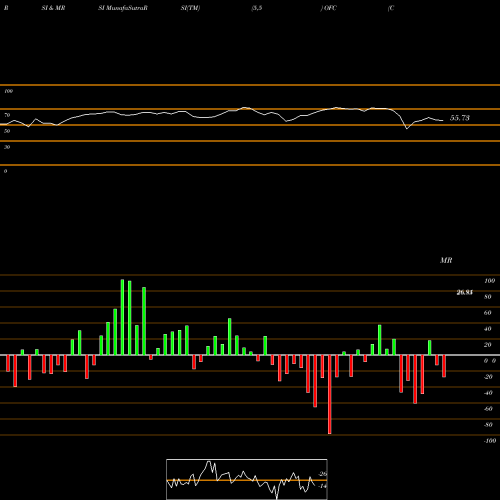Click the MR axis label -80

point(488,425)
